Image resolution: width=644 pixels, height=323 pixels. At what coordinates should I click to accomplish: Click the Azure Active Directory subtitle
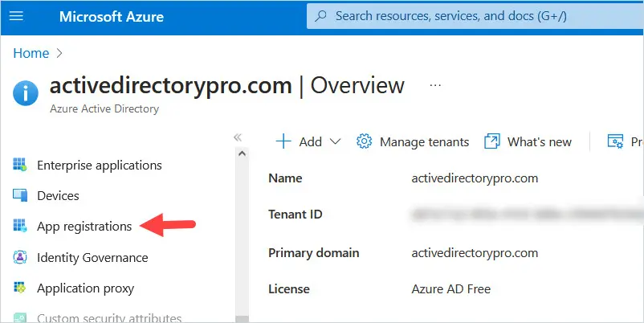[x=104, y=109]
